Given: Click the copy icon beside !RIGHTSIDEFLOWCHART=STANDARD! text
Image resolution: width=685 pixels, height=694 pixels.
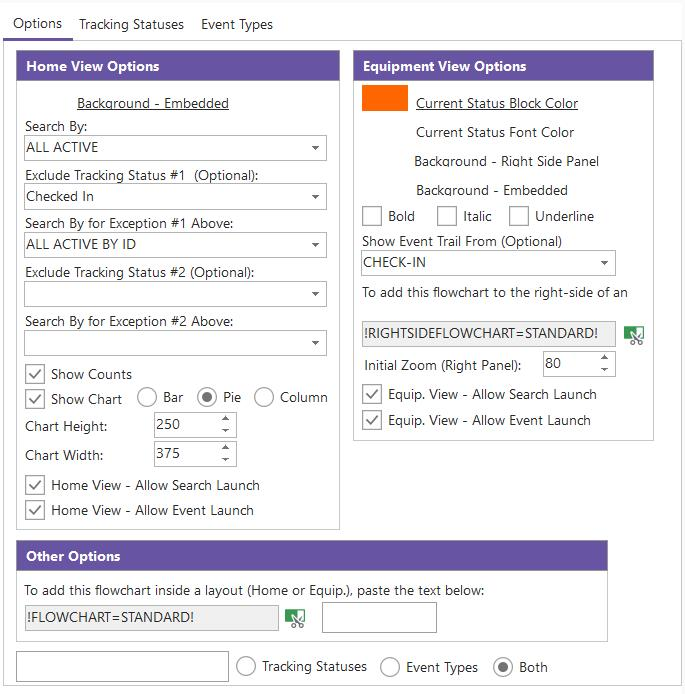Looking at the screenshot, I should pos(633,335).
